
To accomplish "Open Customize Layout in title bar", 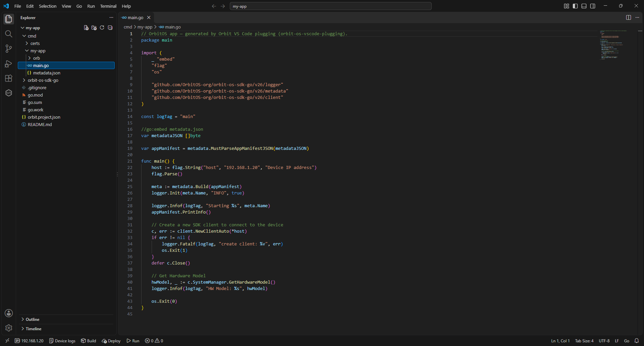I will click(567, 6).
